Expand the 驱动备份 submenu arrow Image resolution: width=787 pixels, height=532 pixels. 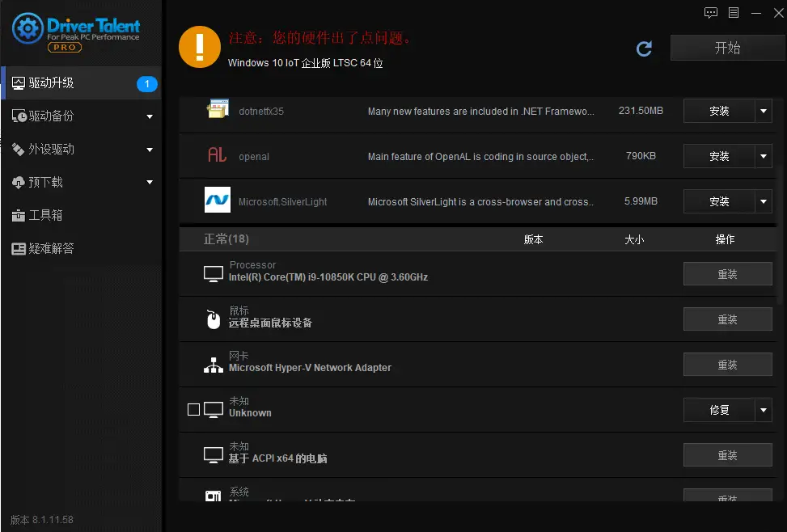(x=150, y=117)
